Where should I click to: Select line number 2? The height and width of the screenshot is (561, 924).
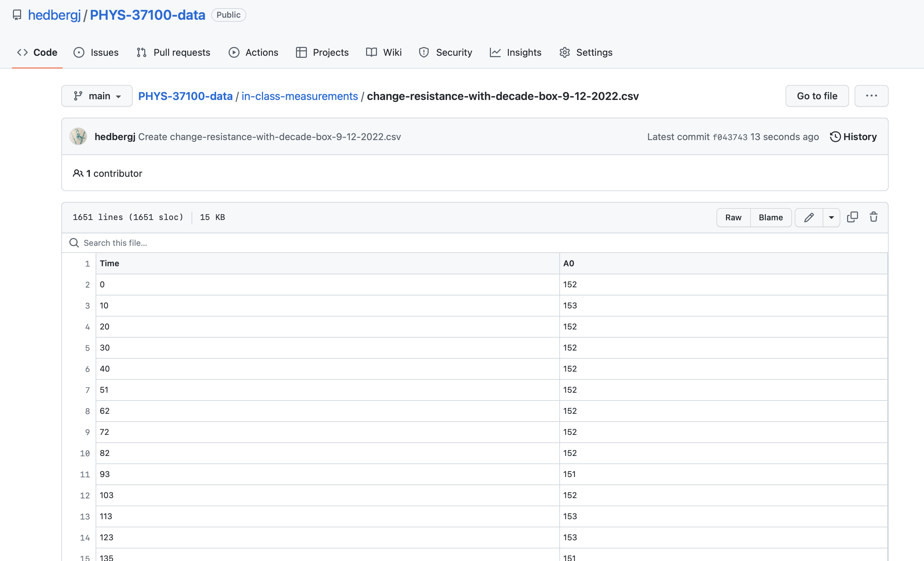tap(87, 285)
